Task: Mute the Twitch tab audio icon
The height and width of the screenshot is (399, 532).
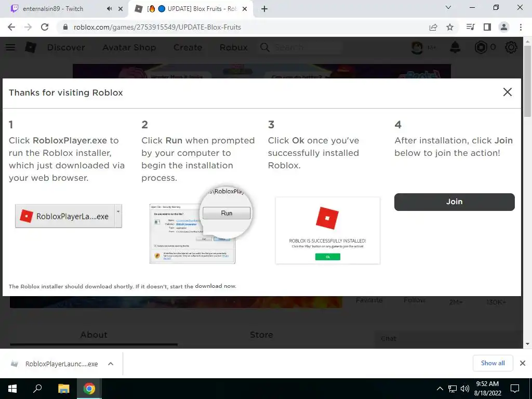Action: pos(109,9)
